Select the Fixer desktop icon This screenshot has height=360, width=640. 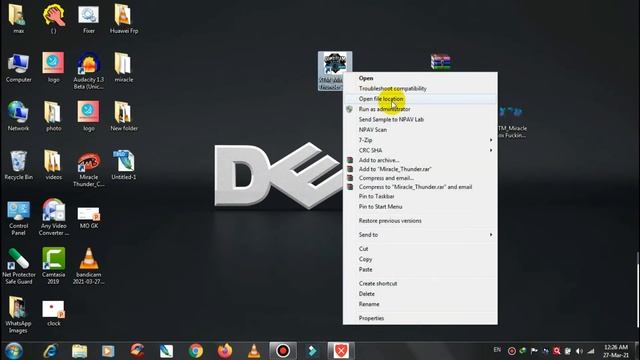pos(89,18)
